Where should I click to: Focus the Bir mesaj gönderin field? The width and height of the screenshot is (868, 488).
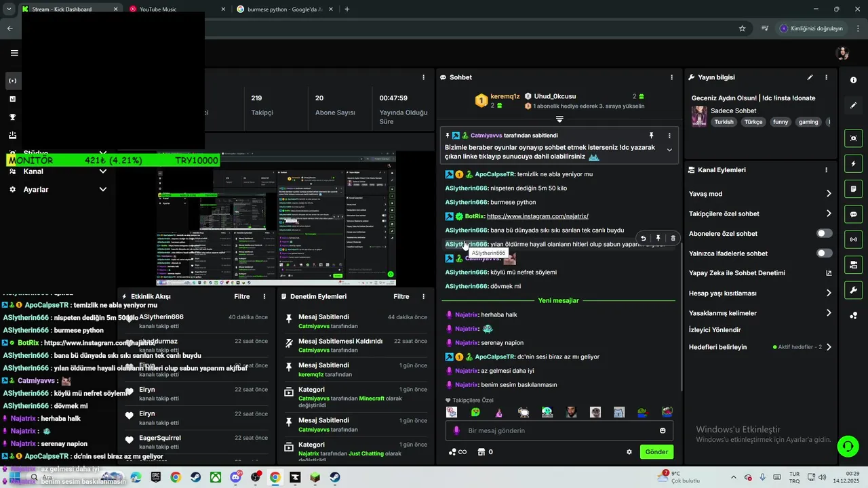point(559,430)
